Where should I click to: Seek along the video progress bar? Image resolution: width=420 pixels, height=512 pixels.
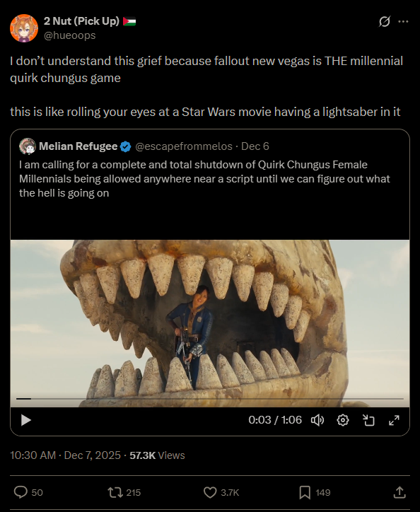pyautogui.click(x=210, y=399)
